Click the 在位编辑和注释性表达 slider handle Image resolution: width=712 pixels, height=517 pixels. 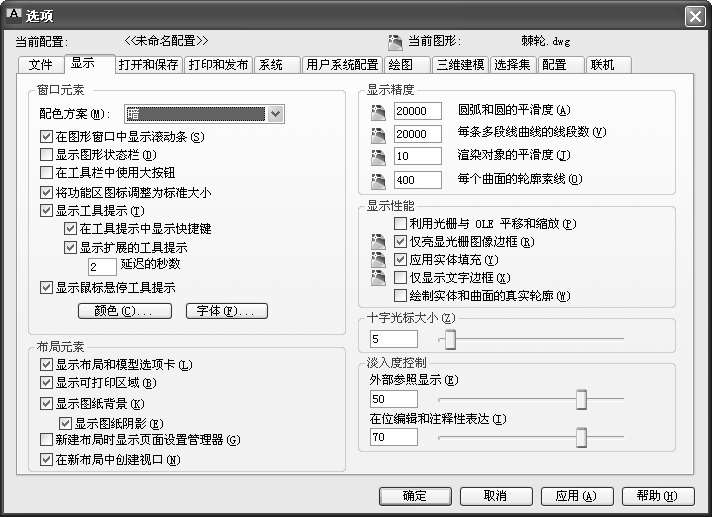(581, 438)
